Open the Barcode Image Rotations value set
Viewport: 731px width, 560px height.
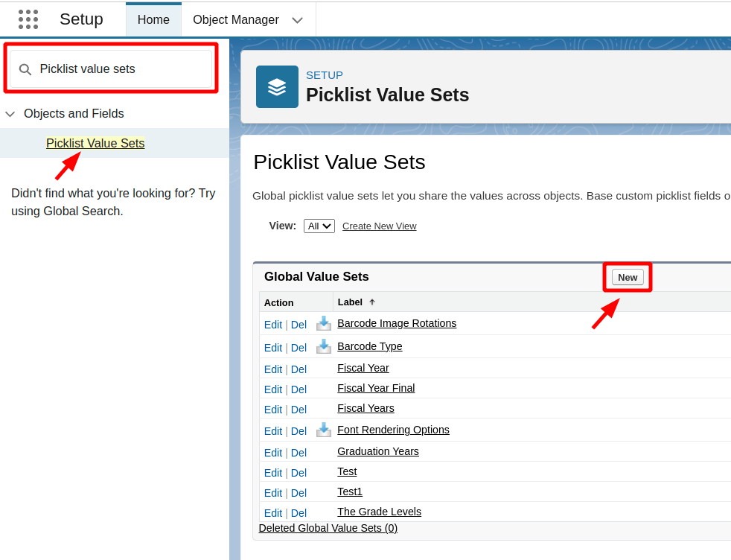point(397,323)
